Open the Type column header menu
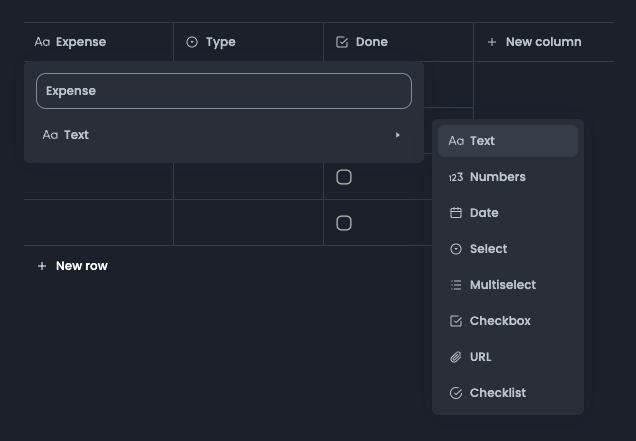The width and height of the screenshot is (636, 441). click(x=248, y=42)
